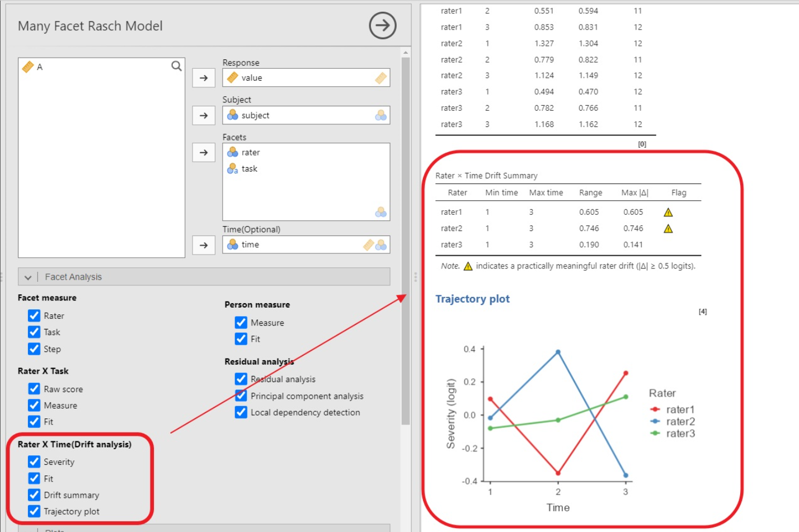The width and height of the screenshot is (799, 532).
Task: Click the arrow button for the Facets box
Action: [x=204, y=152]
